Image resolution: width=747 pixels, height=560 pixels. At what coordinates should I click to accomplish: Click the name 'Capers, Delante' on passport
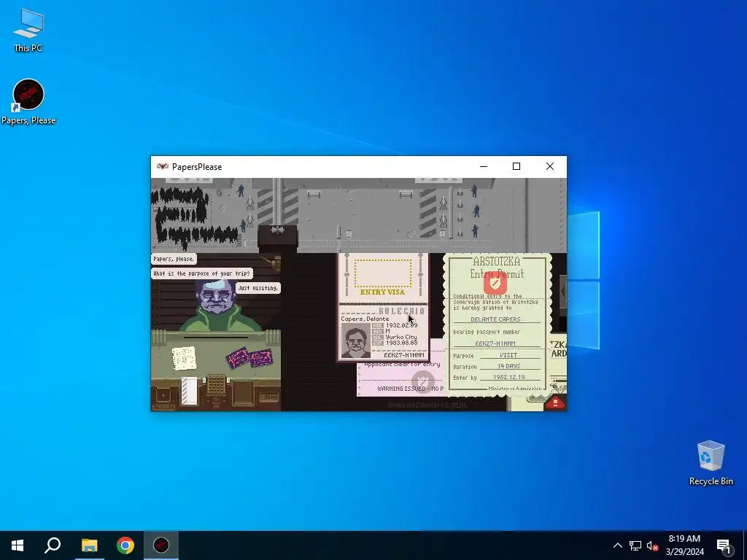point(365,319)
